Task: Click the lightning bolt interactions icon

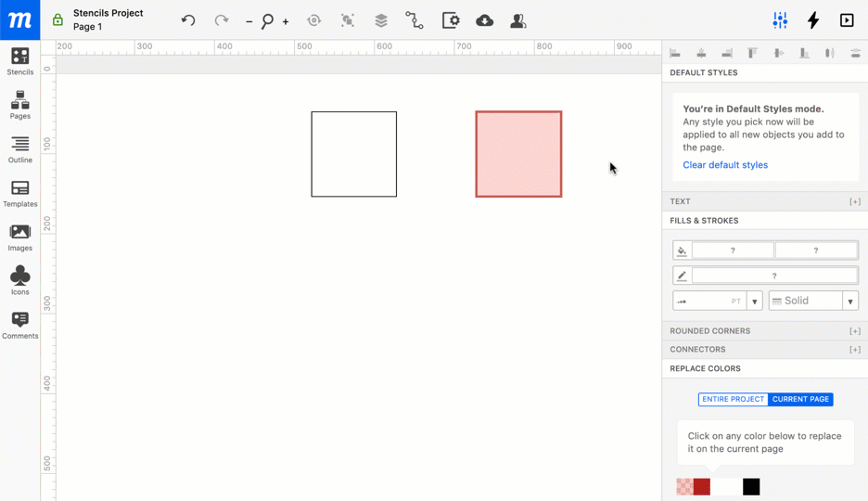Action: [813, 20]
